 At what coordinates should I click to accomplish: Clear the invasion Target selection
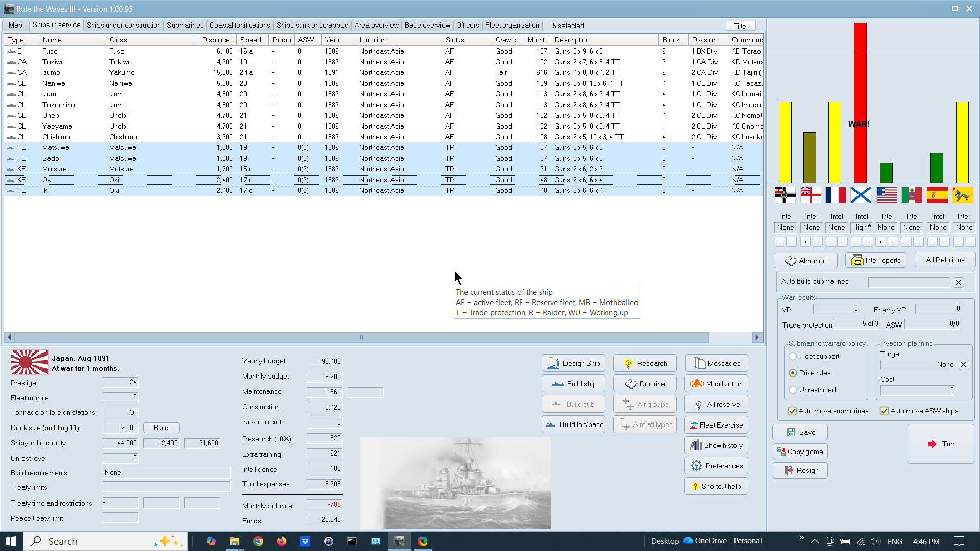tap(964, 365)
